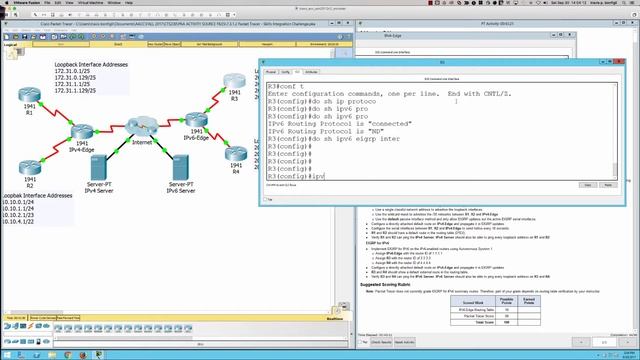Toggle the Top checkbox in R3 window
Screen dimensions: 640x360
pyautogui.click(x=265, y=200)
